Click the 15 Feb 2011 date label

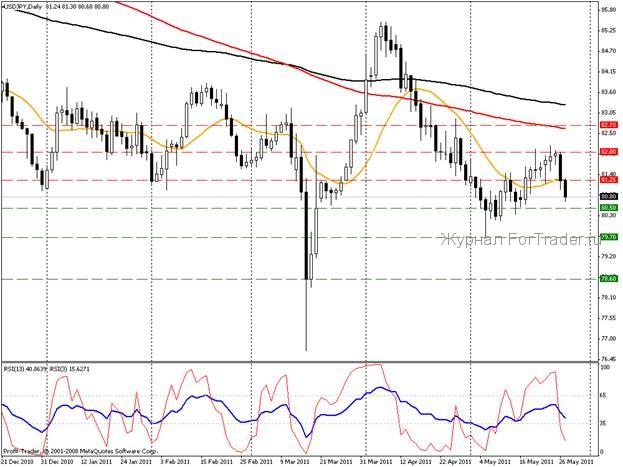[215, 462]
